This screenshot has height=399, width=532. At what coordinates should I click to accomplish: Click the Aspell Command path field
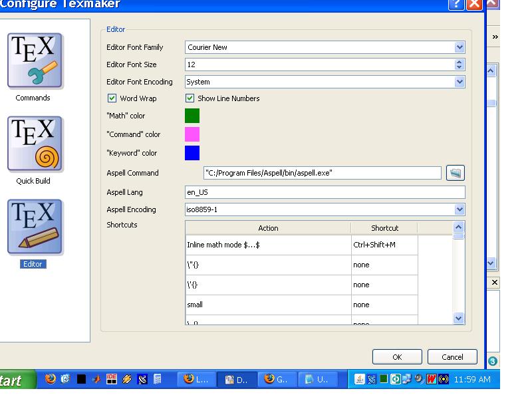click(x=323, y=173)
